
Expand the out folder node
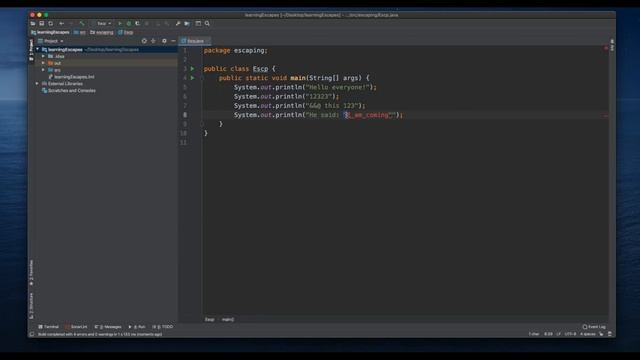coord(43,63)
